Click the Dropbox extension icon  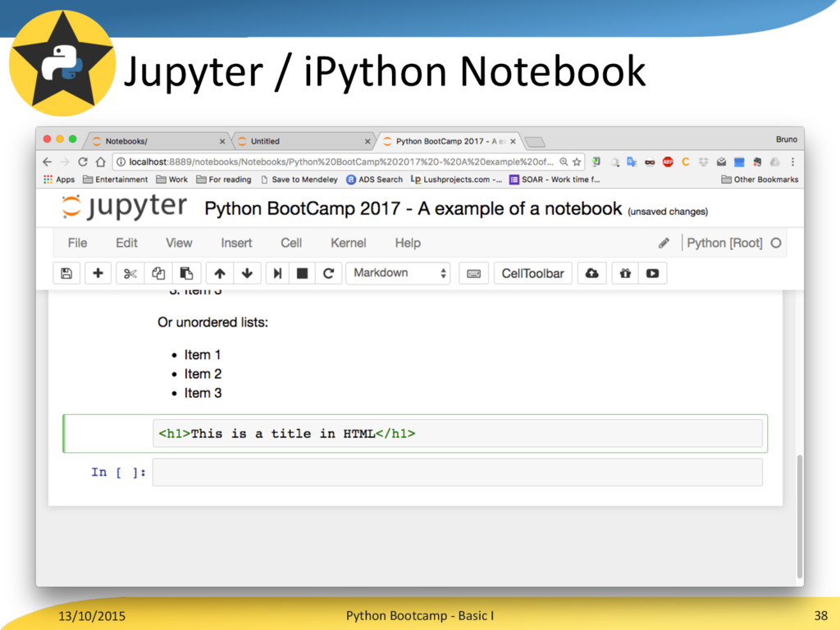click(703, 162)
